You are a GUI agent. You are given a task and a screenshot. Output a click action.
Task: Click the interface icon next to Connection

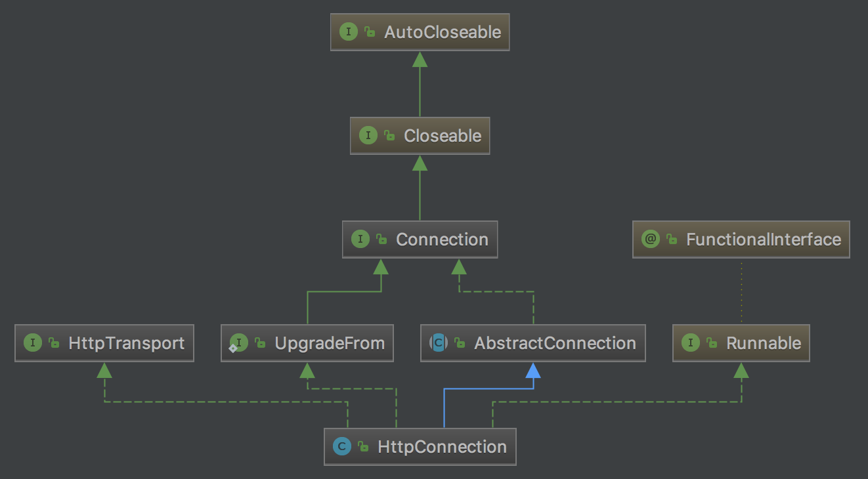click(360, 239)
